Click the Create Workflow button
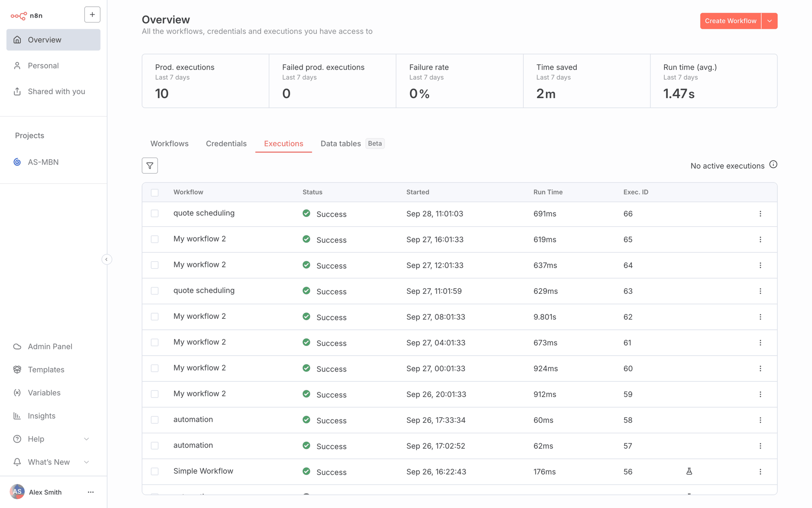Screen dimensions: 812x508 [730, 21]
